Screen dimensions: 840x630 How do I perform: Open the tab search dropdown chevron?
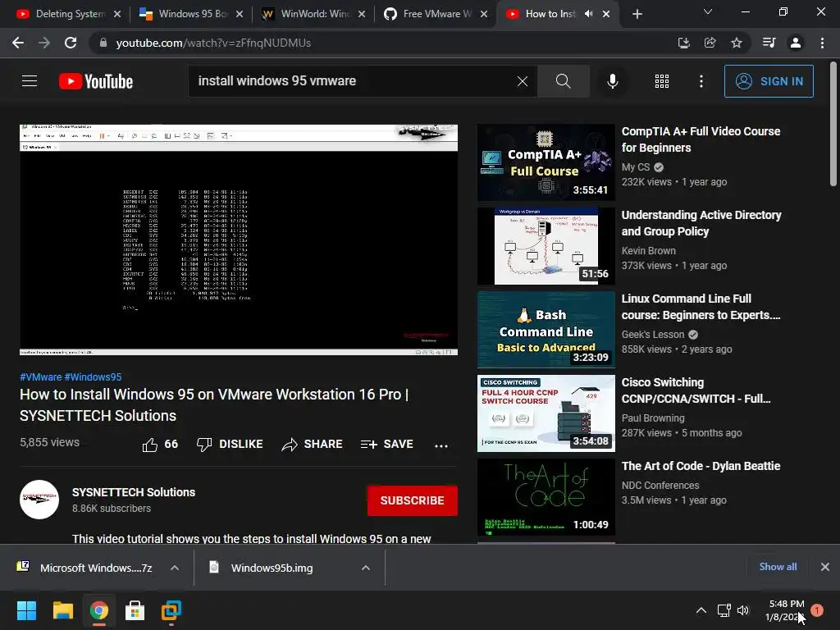(708, 11)
